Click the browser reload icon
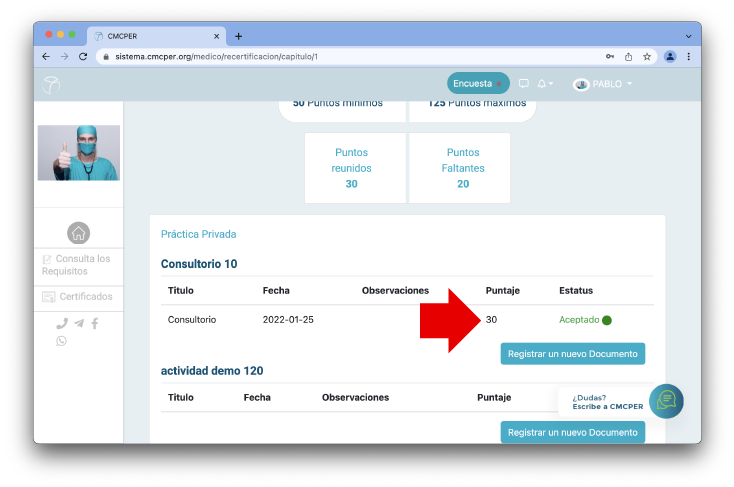Image resolution: width=734 pixels, height=487 pixels. pos(82,57)
